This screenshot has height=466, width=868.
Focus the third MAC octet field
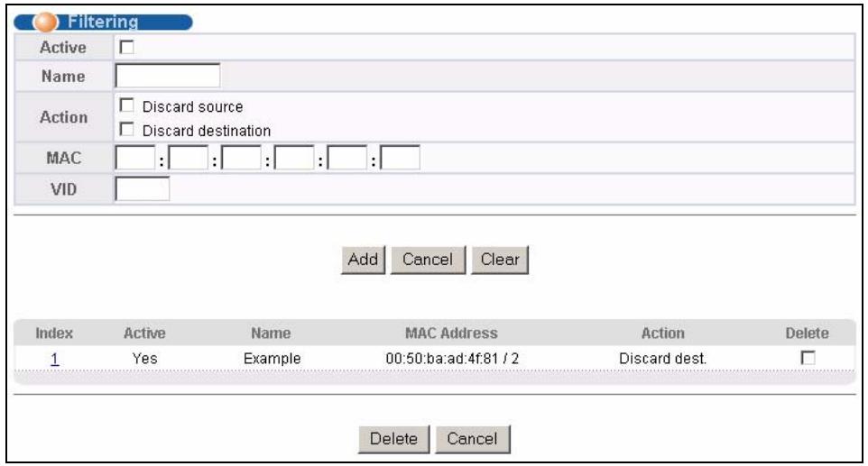(x=241, y=158)
